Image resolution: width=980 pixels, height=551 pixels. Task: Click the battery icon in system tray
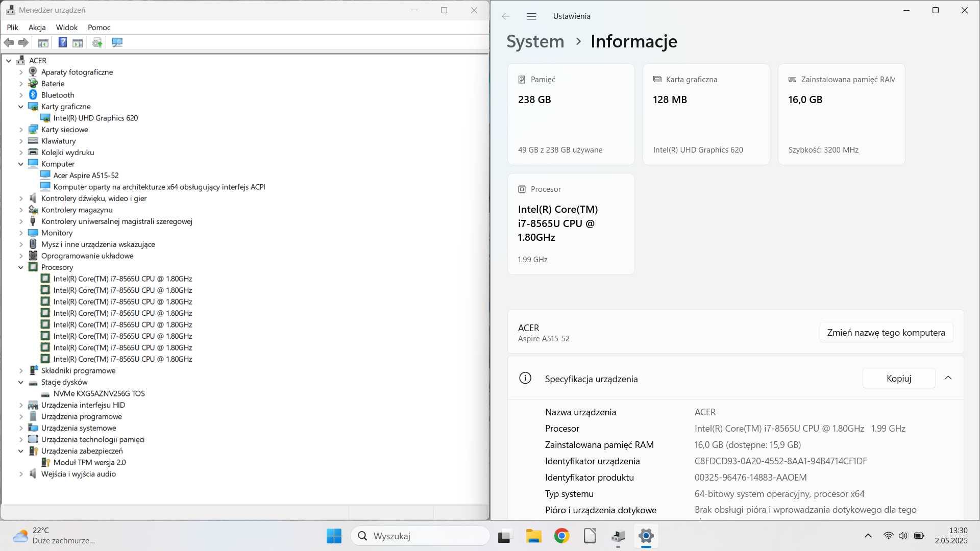[x=919, y=536]
